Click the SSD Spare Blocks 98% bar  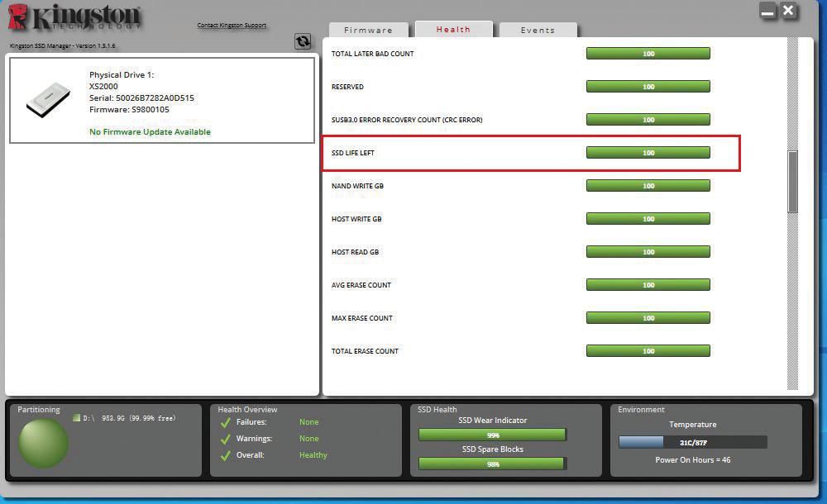click(492, 464)
